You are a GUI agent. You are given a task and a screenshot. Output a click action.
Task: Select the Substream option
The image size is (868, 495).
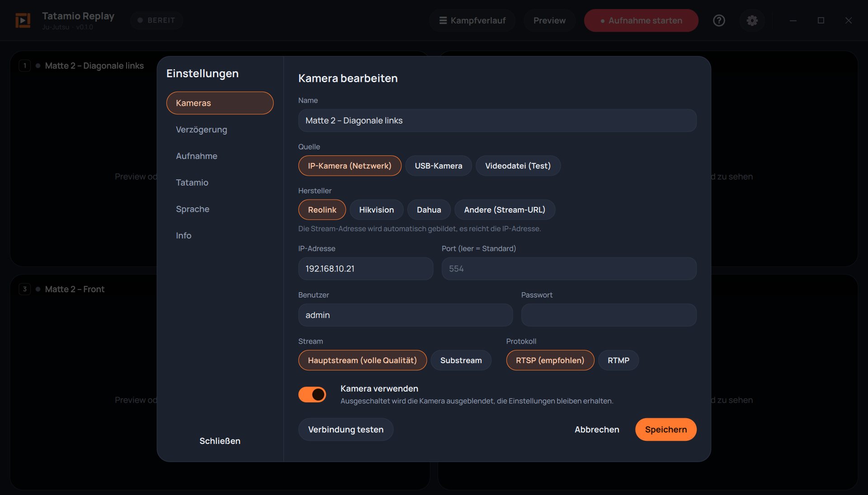coord(461,360)
